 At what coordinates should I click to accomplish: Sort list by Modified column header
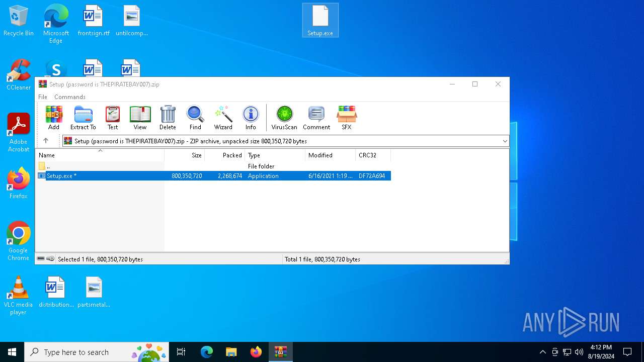coord(331,155)
